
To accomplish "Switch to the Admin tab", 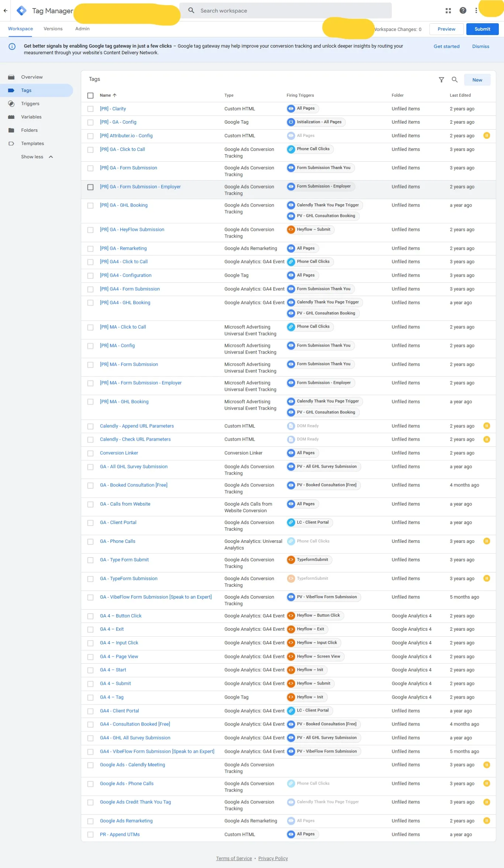I will tap(82, 29).
